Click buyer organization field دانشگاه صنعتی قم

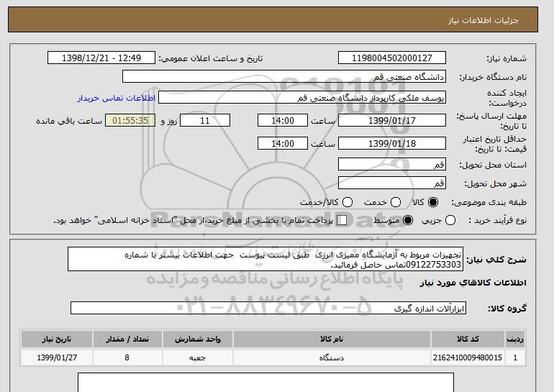click(284, 77)
